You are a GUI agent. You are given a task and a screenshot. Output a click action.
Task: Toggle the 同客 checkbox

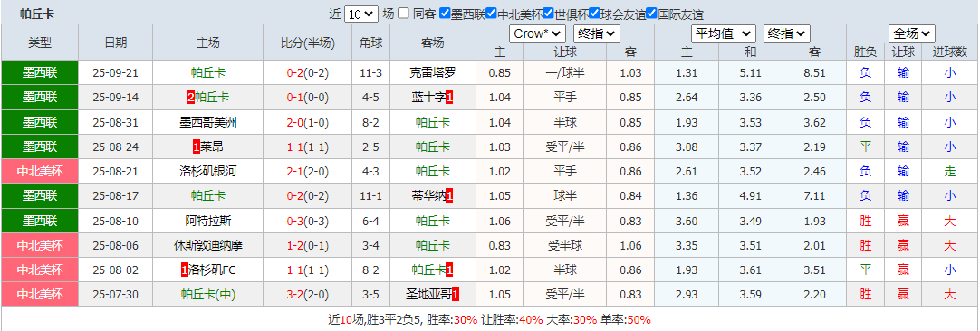(x=404, y=14)
